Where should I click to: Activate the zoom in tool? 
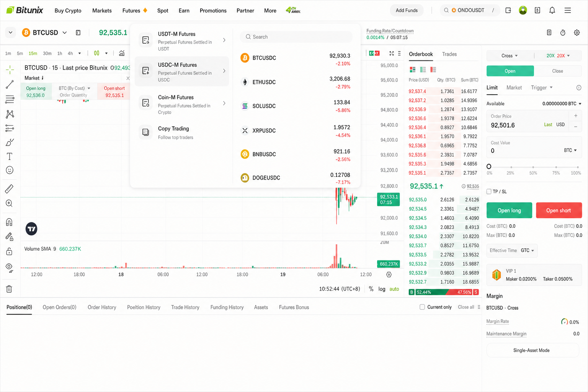[10, 203]
